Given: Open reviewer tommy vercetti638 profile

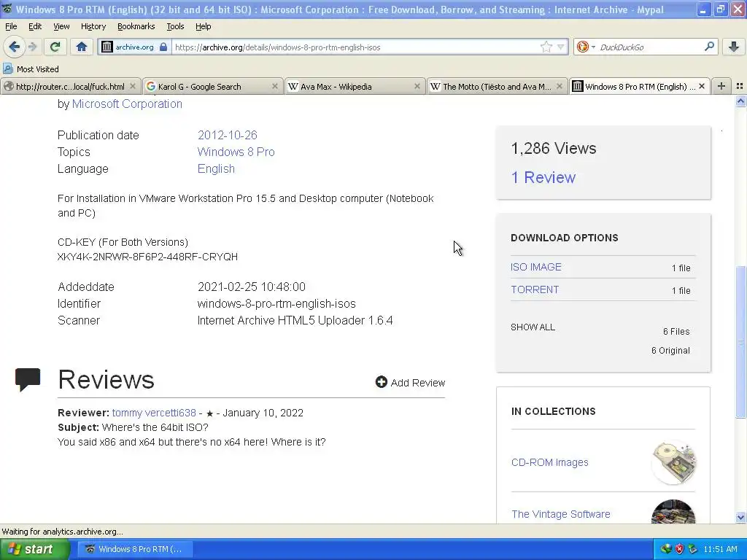Looking at the screenshot, I should [x=154, y=413].
